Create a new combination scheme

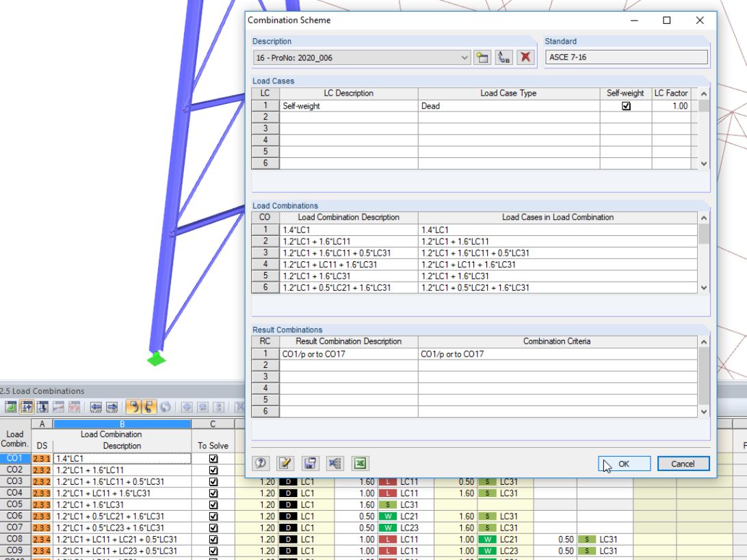click(482, 57)
